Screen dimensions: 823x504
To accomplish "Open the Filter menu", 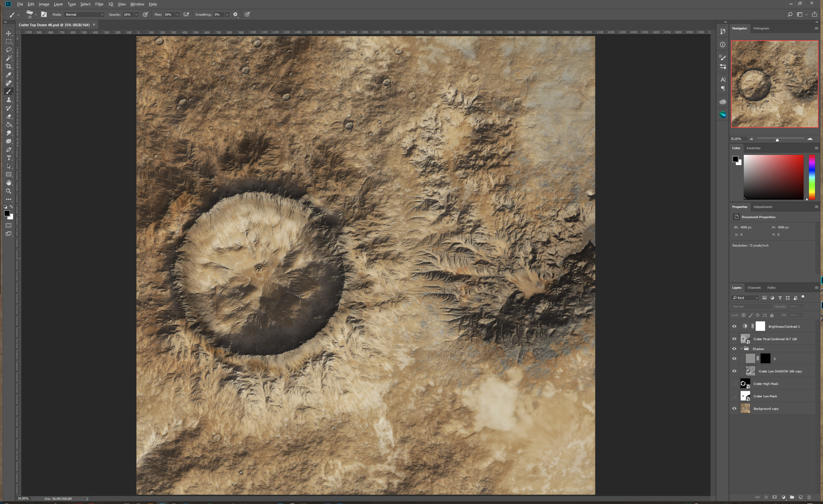I will pos(99,4).
